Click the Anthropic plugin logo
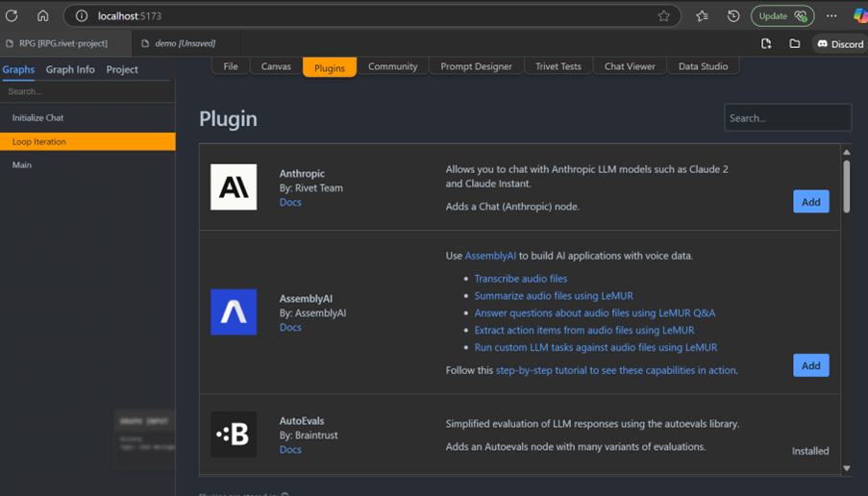This screenshot has width=868, height=496. (x=234, y=186)
